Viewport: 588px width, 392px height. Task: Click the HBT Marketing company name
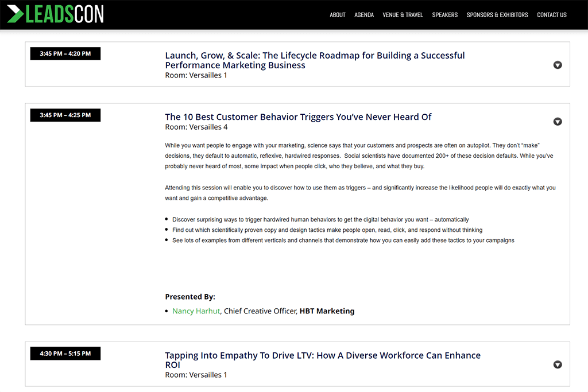point(327,311)
